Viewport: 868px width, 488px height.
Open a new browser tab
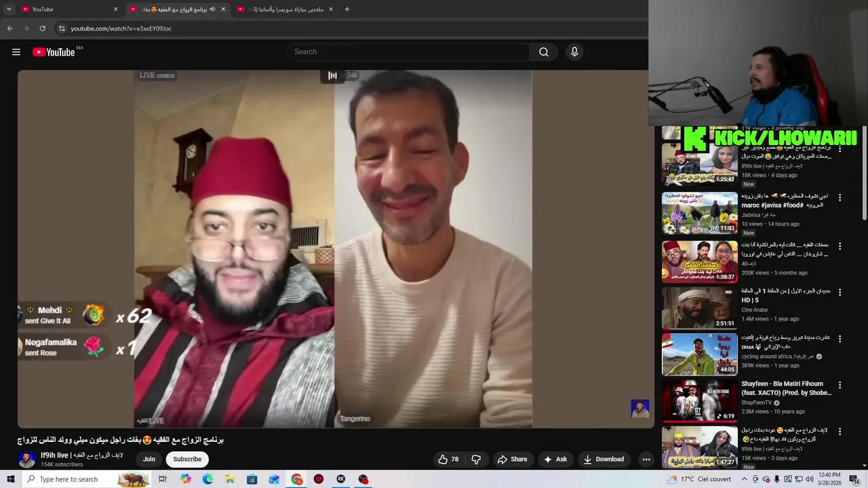click(x=347, y=9)
